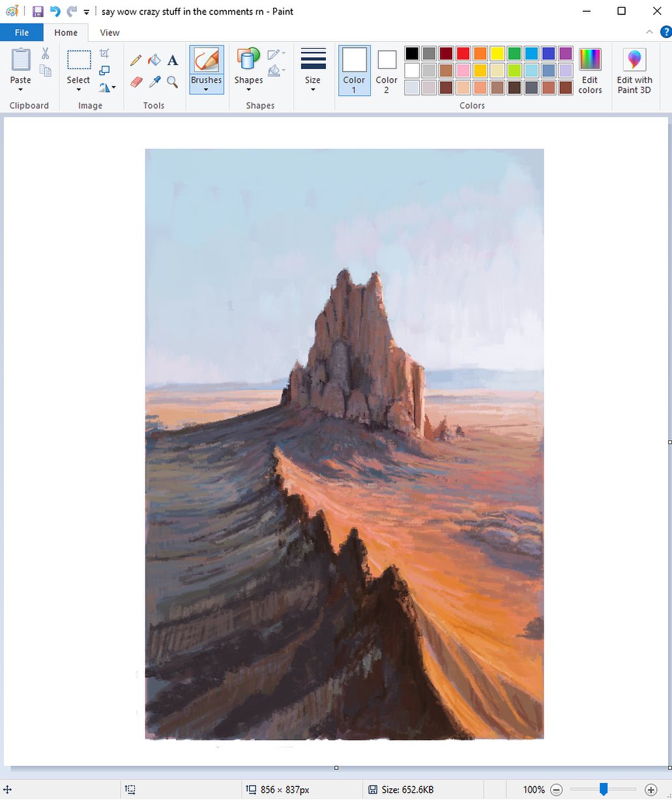
Task: Pick the pink swatch in second row
Action: click(x=463, y=70)
